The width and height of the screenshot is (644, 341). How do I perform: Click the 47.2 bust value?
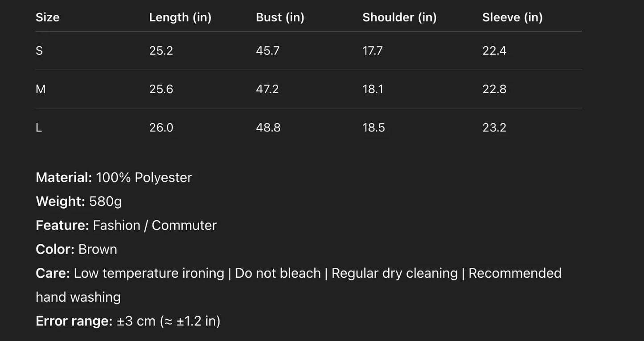click(267, 89)
